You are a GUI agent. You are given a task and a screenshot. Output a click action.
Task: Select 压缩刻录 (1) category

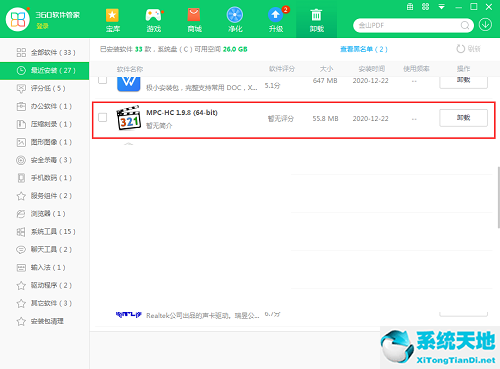pos(45,124)
